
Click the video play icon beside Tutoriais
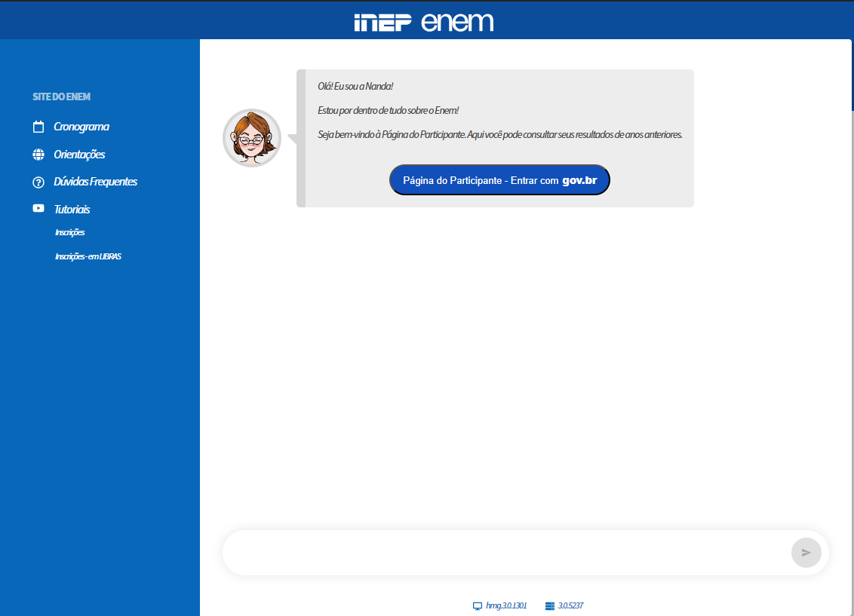(38, 209)
